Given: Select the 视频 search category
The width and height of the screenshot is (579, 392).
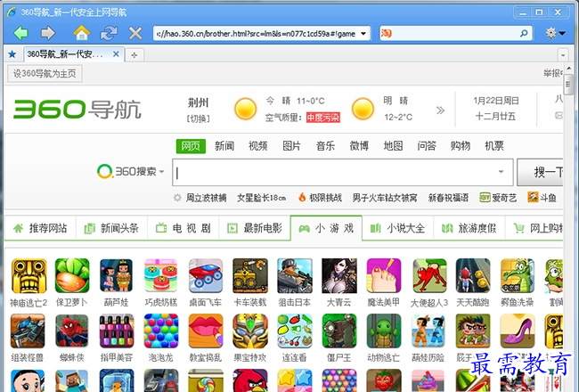Looking at the screenshot, I should tap(257, 146).
